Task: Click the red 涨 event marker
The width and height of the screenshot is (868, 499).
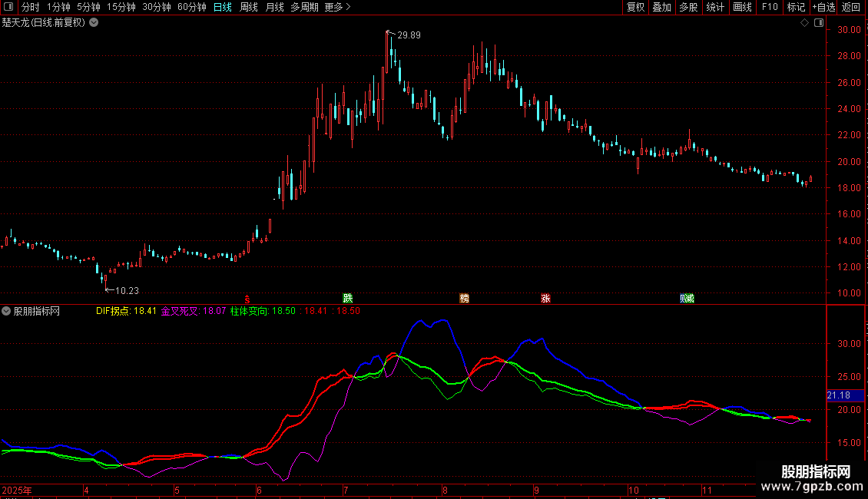Action: click(x=545, y=299)
